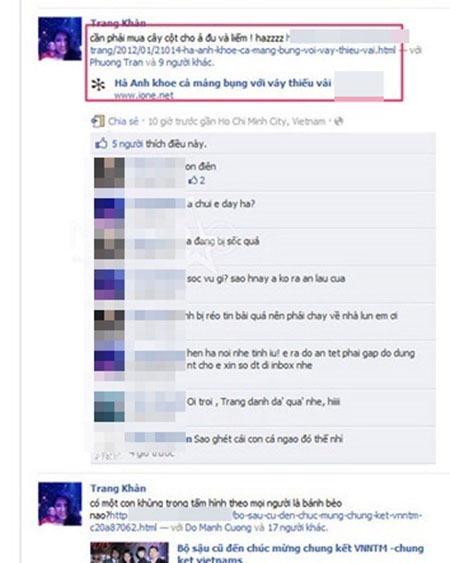Image resolution: width=450 pixels, height=563 pixels.
Task: Click the share icon beside Chia sẻ
Action: pyautogui.click(x=97, y=121)
